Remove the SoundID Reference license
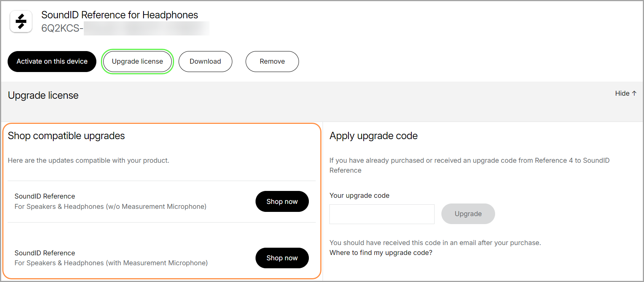The height and width of the screenshot is (282, 644). (x=272, y=61)
